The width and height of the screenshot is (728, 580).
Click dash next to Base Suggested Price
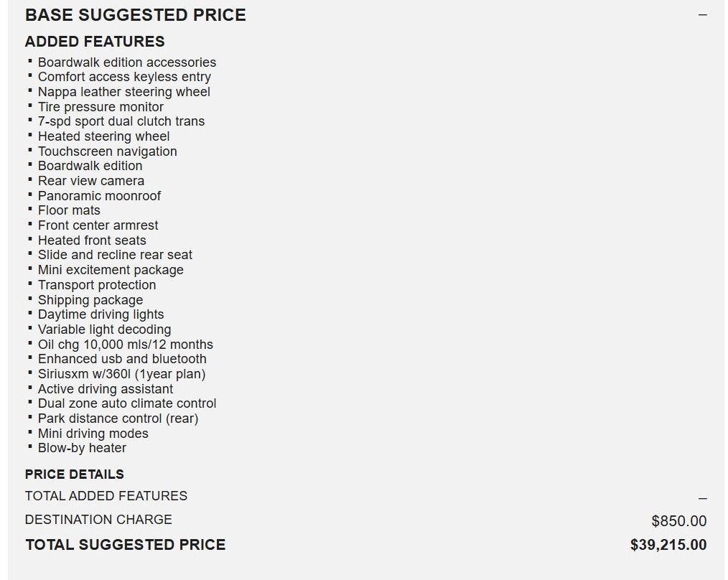(702, 15)
